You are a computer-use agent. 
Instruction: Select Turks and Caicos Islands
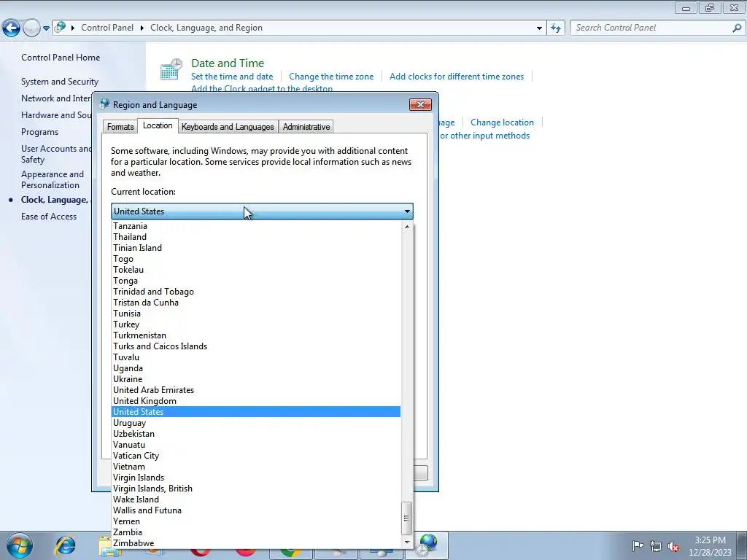(256, 346)
